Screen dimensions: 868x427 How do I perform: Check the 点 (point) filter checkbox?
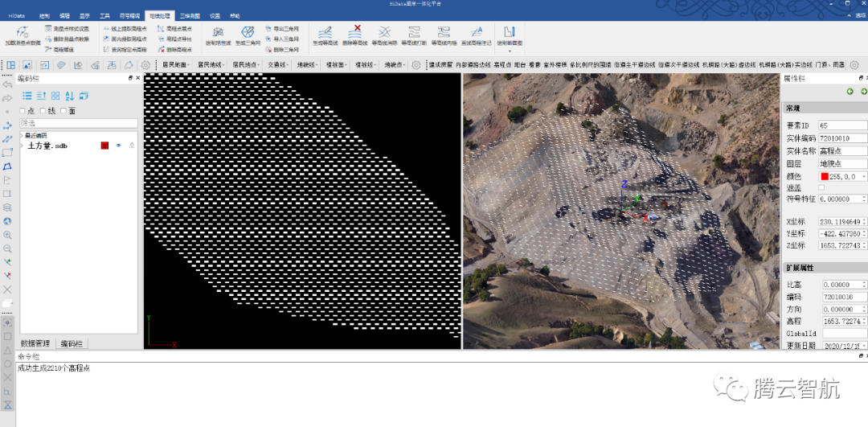23,110
